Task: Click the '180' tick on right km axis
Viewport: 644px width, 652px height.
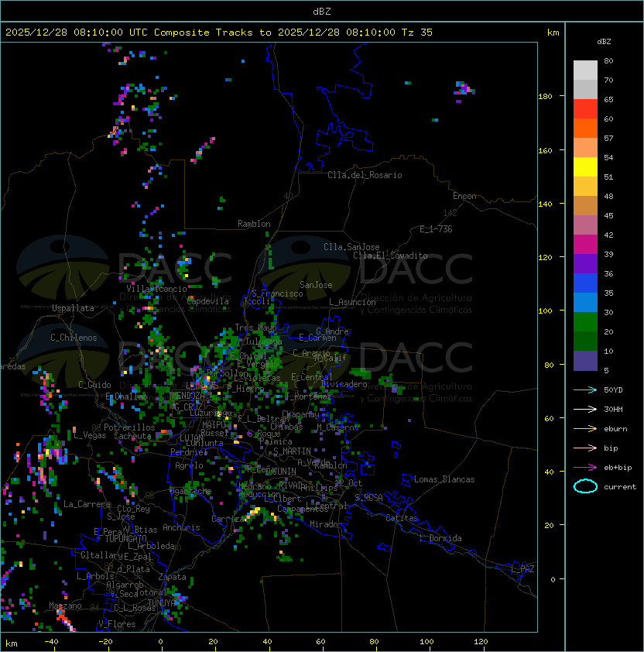Action: [545, 97]
